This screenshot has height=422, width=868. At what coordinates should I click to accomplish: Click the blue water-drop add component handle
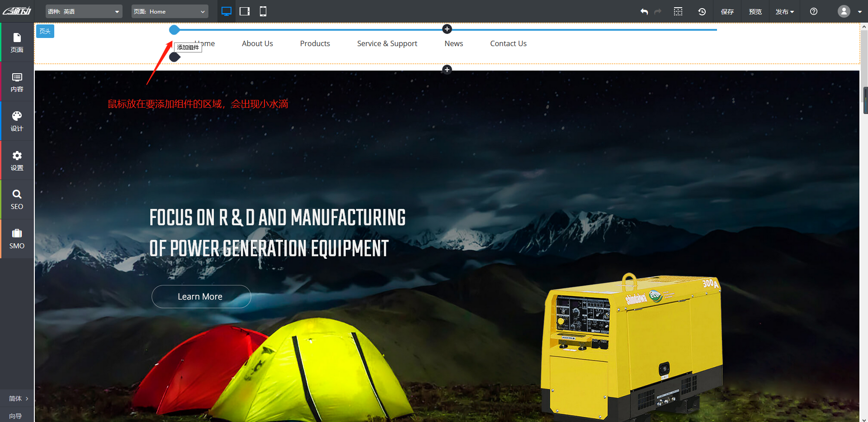pos(174,30)
